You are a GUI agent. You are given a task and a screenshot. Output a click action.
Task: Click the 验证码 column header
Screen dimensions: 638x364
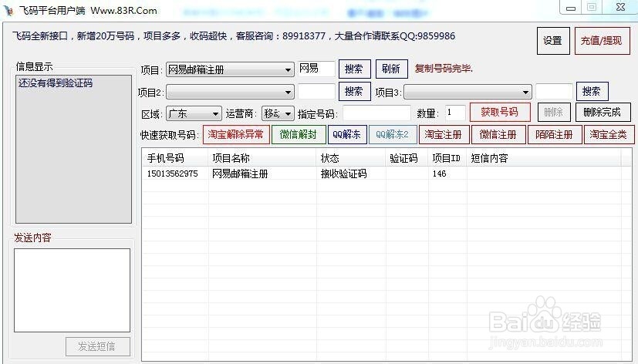pyautogui.click(x=407, y=158)
